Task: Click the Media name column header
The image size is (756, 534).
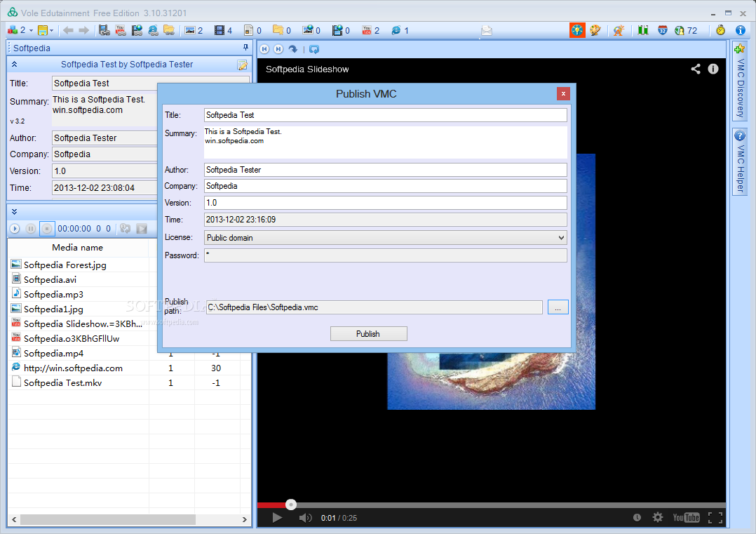Action: coord(78,248)
